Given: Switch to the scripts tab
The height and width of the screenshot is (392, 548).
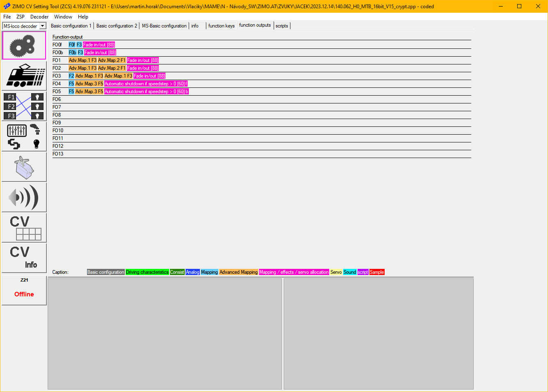Looking at the screenshot, I should [x=282, y=26].
